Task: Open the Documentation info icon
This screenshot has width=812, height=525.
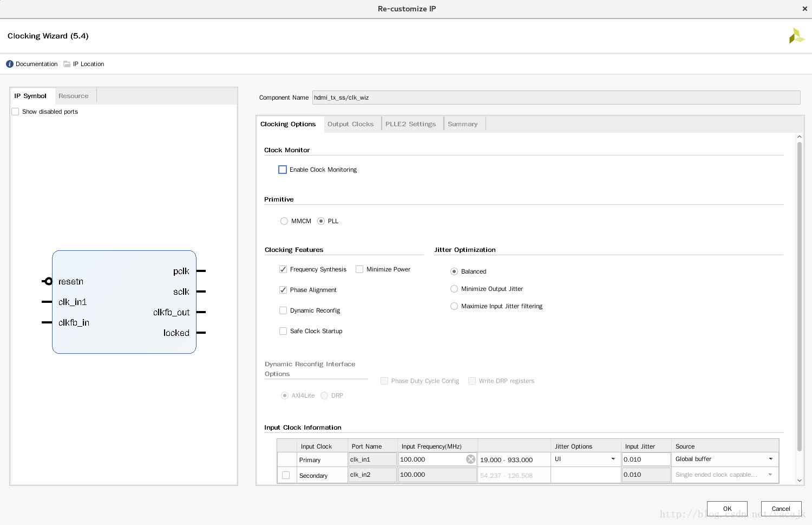Action: tap(10, 64)
